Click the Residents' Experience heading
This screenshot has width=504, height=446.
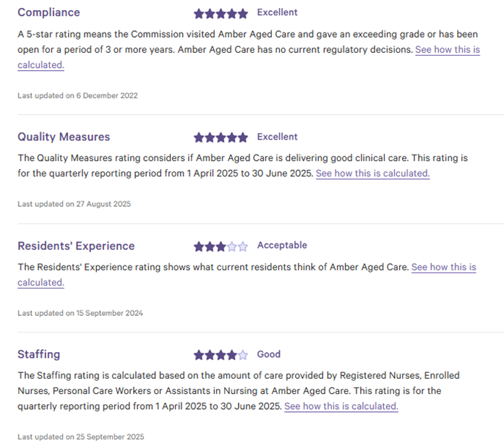76,246
